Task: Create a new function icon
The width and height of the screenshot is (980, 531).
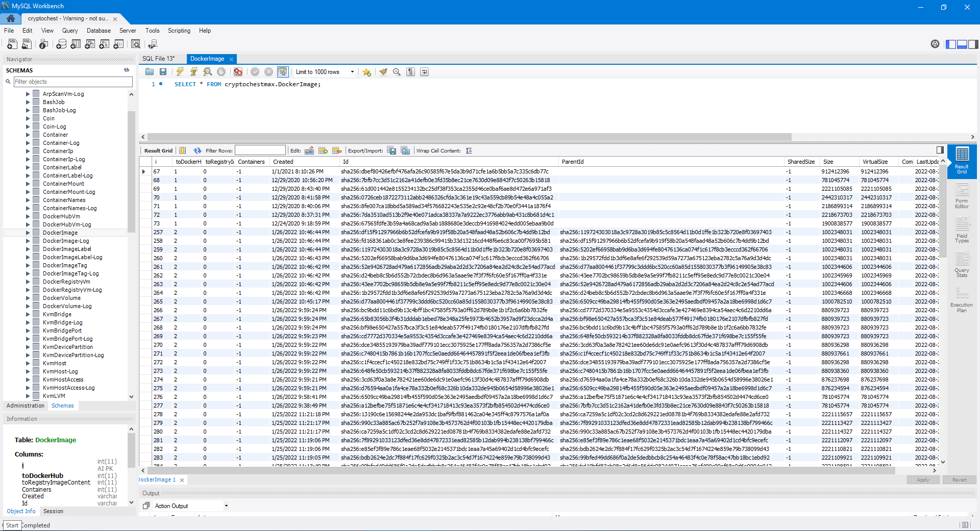Action: coord(118,44)
